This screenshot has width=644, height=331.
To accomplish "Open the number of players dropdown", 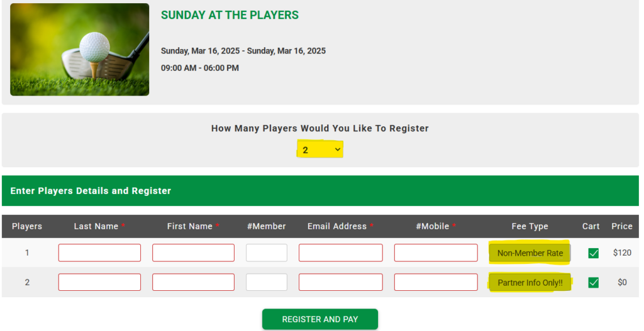I will click(x=320, y=149).
